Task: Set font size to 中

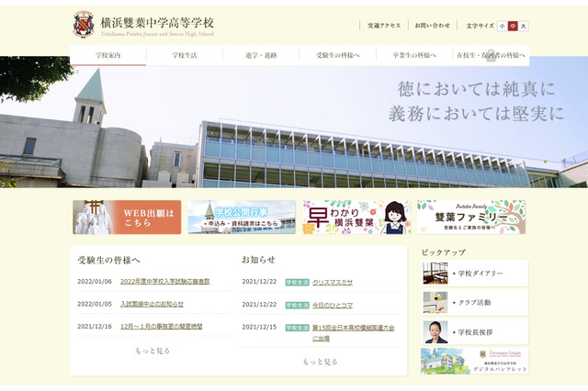Action: (x=513, y=26)
